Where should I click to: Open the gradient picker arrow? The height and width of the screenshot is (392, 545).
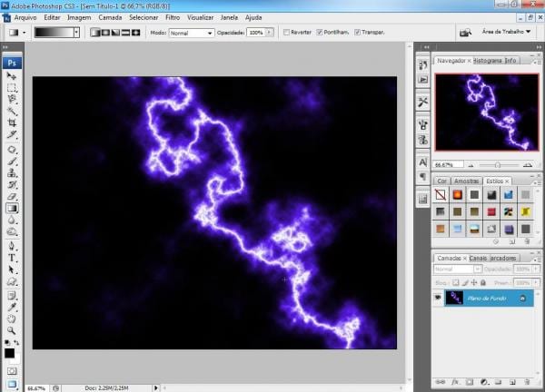click(76, 33)
